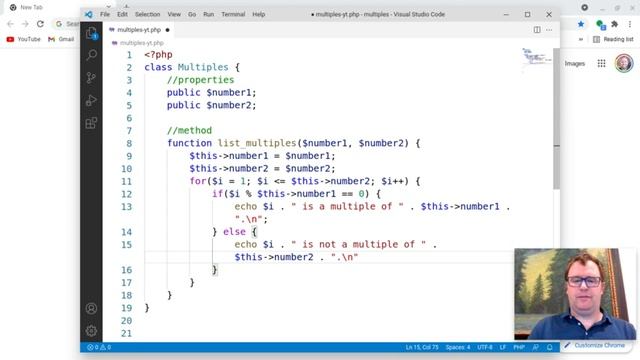The height and width of the screenshot is (360, 640).
Task: Click the class name Multiples
Action: click(203, 67)
